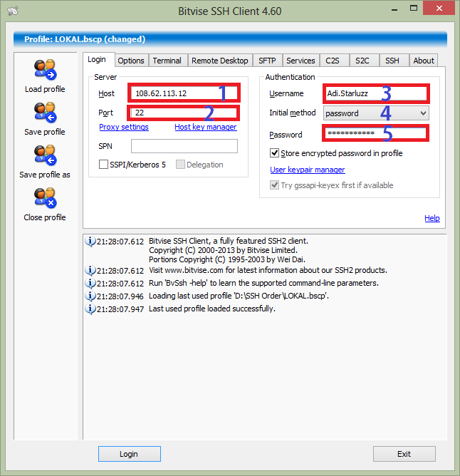Image resolution: width=460 pixels, height=476 pixels.
Task: Click the Exit button
Action: (x=404, y=454)
